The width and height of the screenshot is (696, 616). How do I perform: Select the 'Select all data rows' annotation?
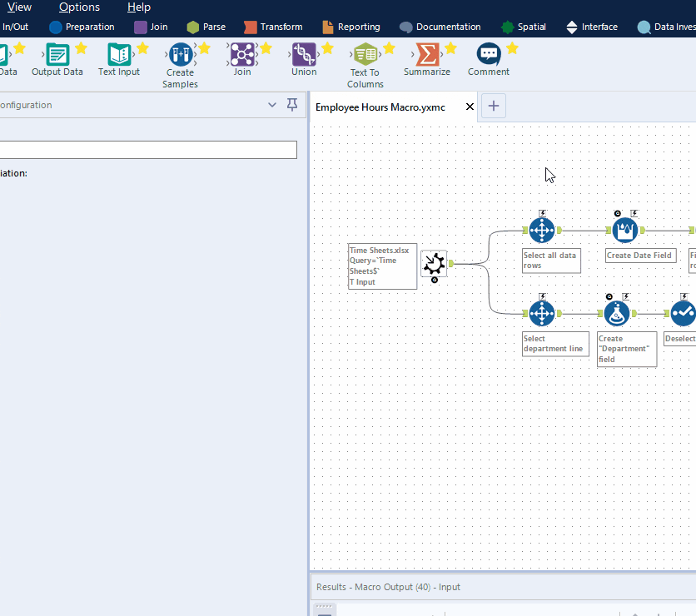(x=551, y=261)
